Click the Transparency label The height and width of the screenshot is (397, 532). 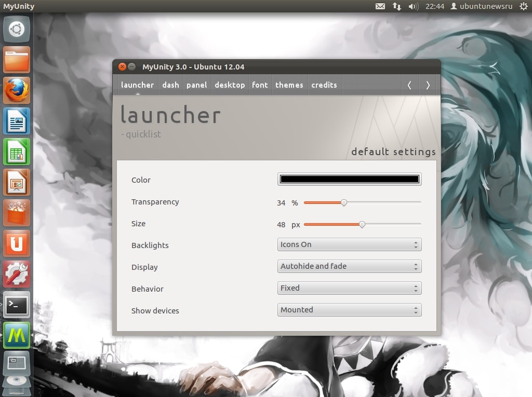click(x=155, y=202)
